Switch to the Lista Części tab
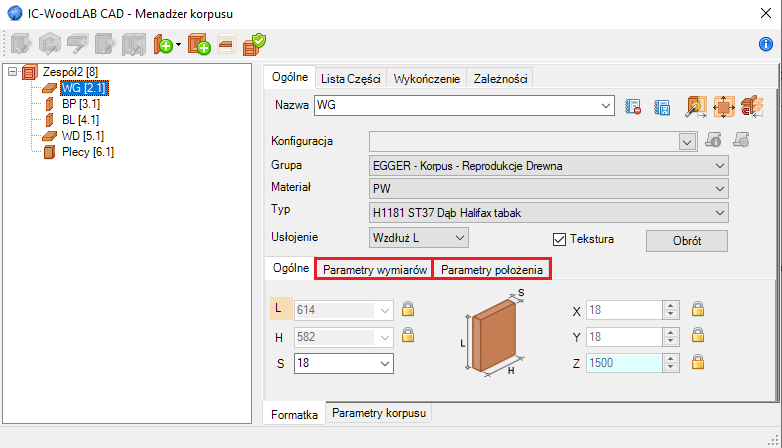The width and height of the screenshot is (782, 448). coord(350,78)
